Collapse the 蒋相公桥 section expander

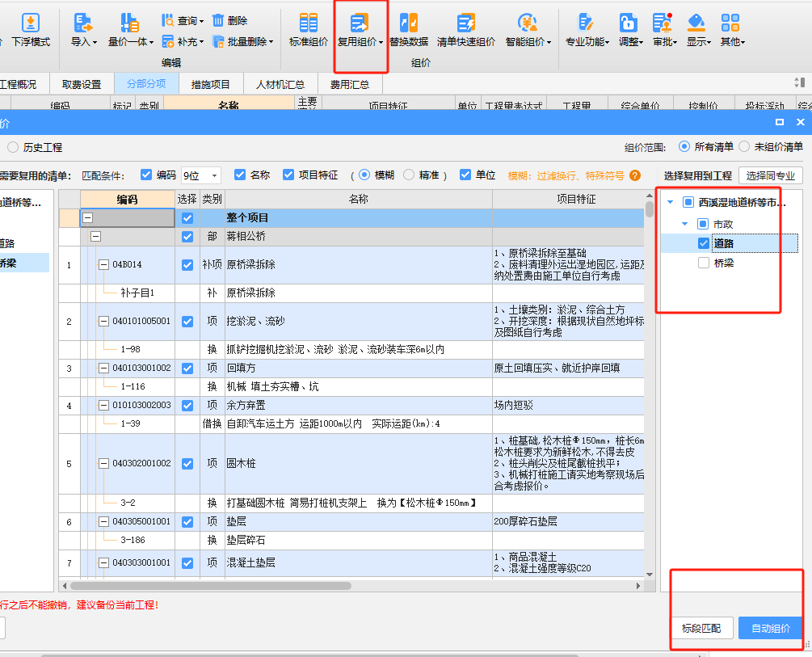pyautogui.click(x=96, y=236)
